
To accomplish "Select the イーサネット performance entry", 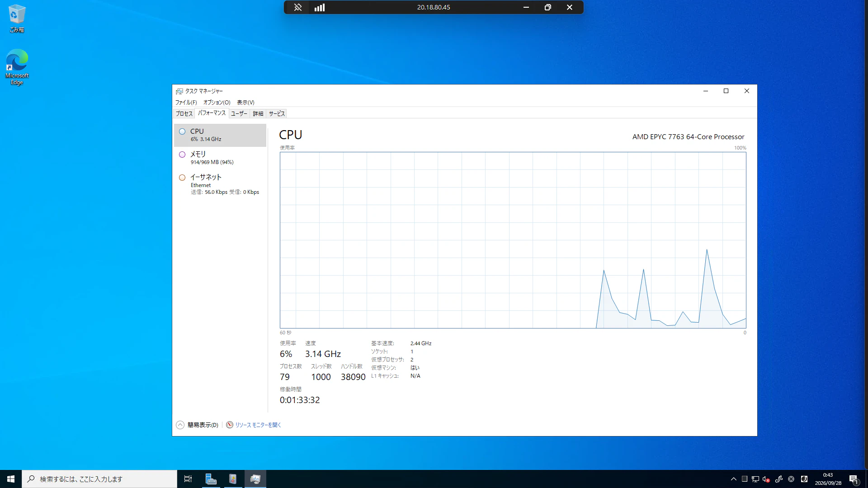I will (x=220, y=184).
